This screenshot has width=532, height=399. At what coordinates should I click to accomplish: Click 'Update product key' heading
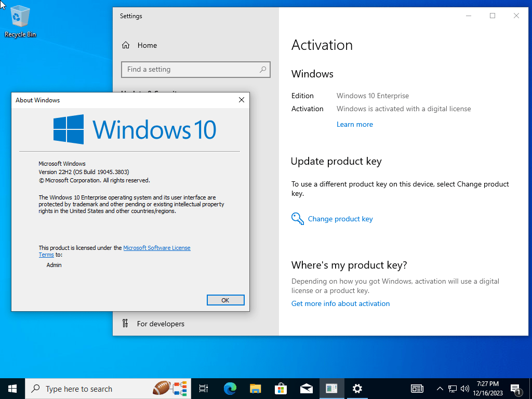point(336,162)
